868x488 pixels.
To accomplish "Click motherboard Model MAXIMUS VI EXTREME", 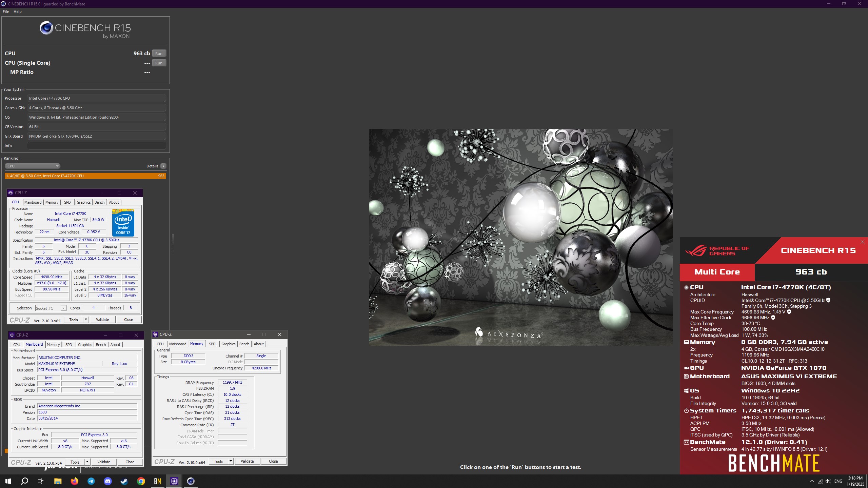I will 70,364.
